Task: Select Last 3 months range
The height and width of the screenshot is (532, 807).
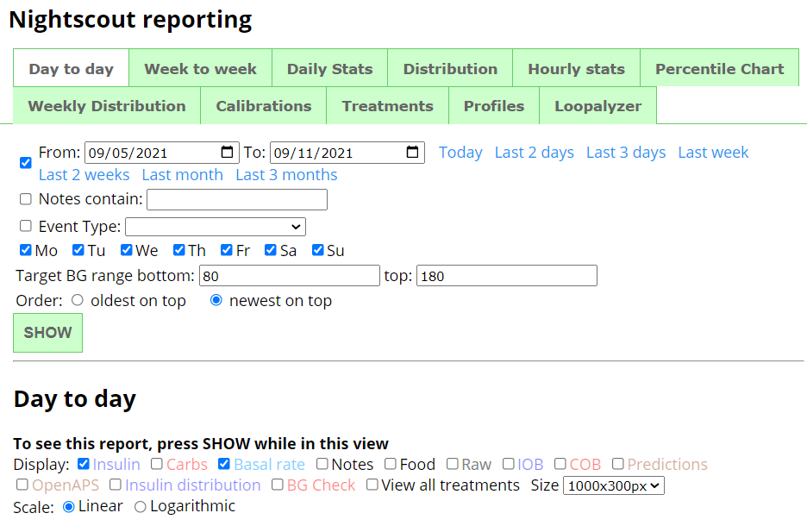Action: pyautogui.click(x=286, y=175)
